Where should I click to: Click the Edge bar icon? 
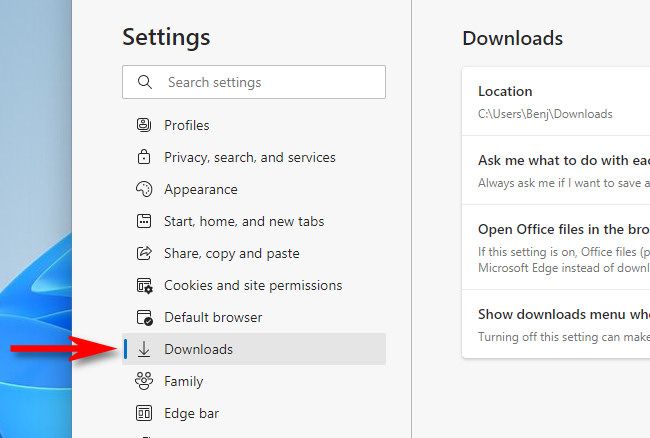(144, 413)
